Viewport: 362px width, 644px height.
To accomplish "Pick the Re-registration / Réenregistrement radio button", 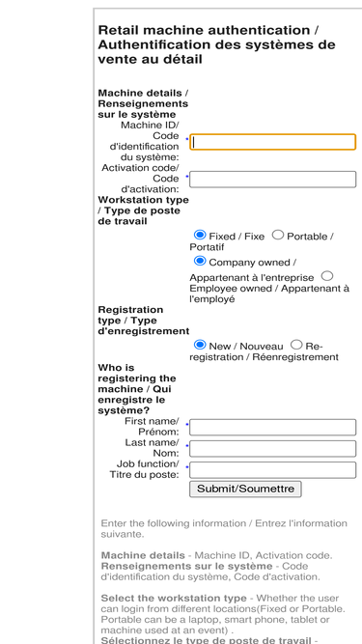I will 296,345.
